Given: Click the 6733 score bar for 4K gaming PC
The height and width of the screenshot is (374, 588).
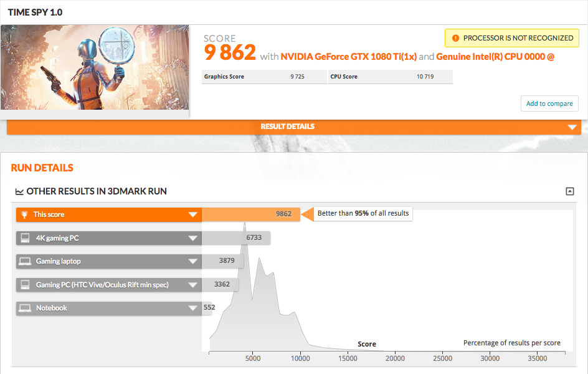Looking at the screenshot, I should click(x=236, y=238).
